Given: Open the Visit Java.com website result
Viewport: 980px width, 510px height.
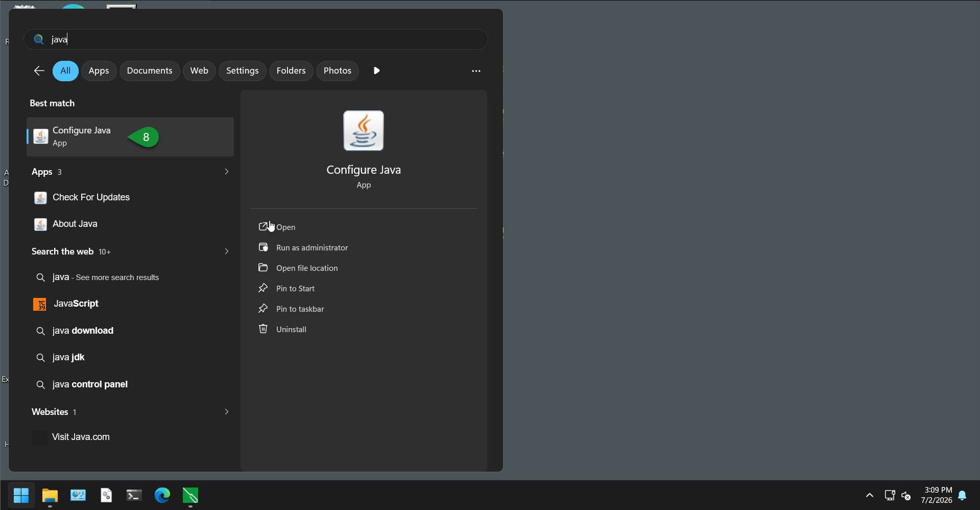Looking at the screenshot, I should [130, 437].
